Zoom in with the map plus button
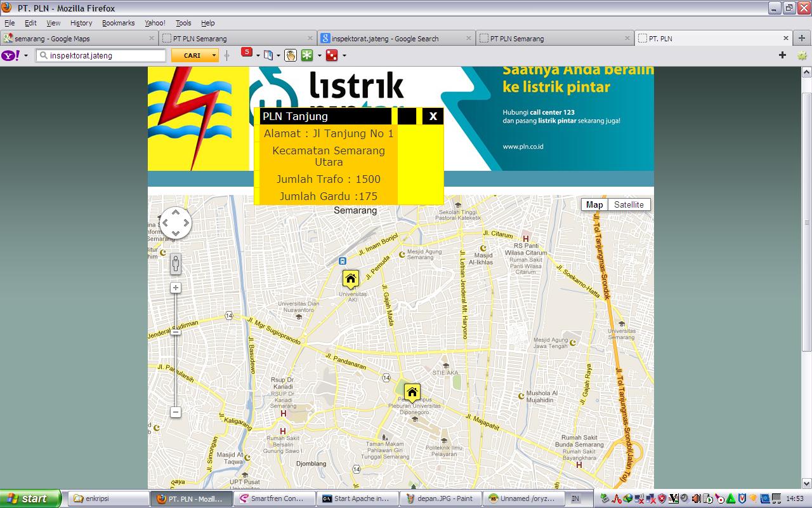The image size is (812, 508). tap(176, 288)
